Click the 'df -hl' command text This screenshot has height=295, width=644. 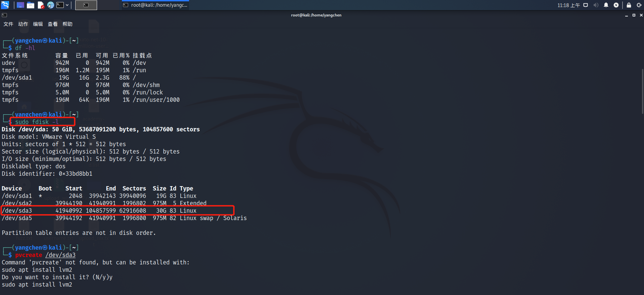25,48
